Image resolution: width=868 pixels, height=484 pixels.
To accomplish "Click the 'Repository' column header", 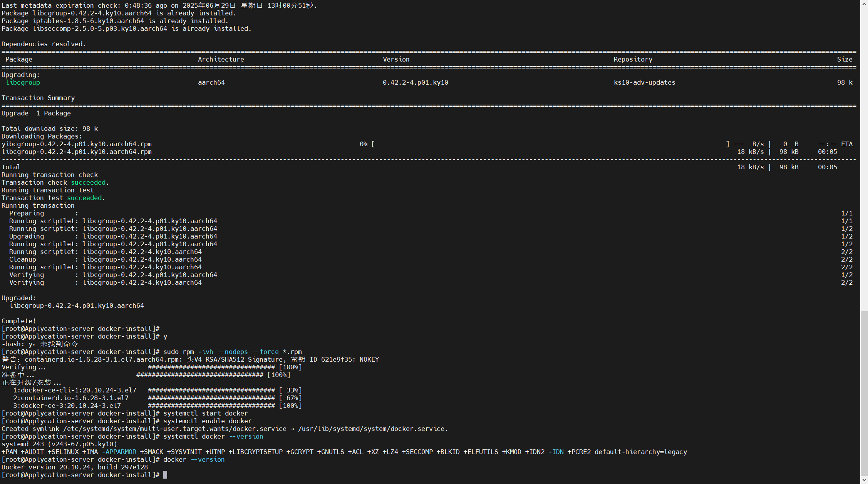I will pos(633,59).
